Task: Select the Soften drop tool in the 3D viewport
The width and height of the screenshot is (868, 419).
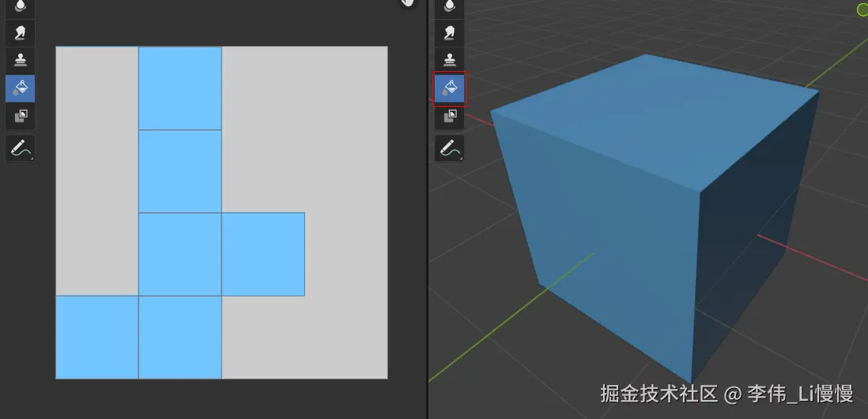Action: point(450,8)
